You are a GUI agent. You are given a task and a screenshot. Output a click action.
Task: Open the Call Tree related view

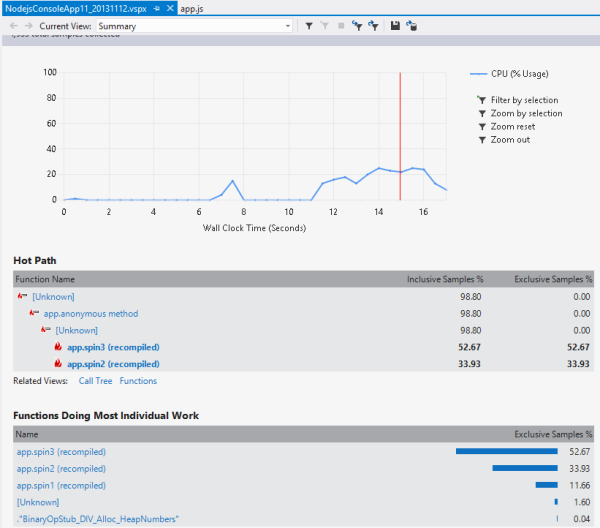pos(95,381)
